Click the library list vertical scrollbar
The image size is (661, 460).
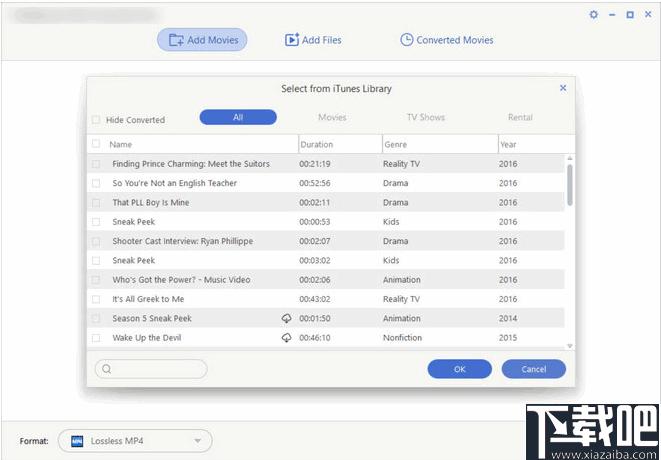[x=570, y=185]
